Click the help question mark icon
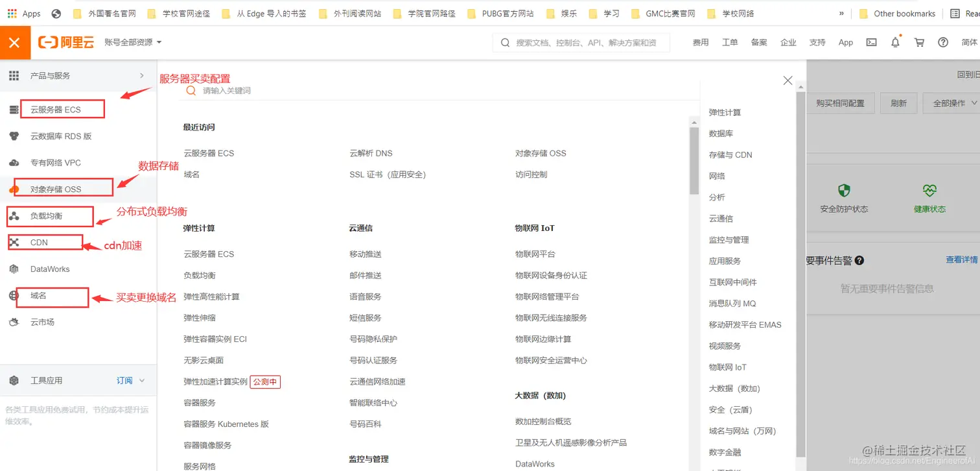 [942, 42]
